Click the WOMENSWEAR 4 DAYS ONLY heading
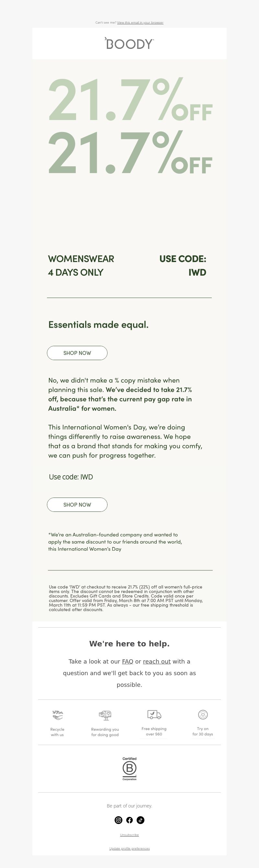This screenshot has height=868, width=259. 81,266
